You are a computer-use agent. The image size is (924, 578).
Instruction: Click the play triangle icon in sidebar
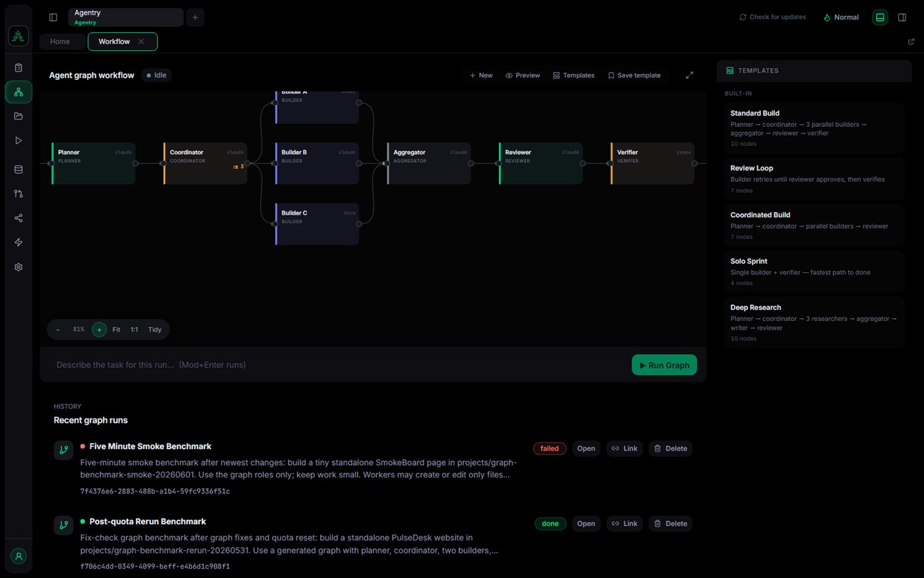18,141
